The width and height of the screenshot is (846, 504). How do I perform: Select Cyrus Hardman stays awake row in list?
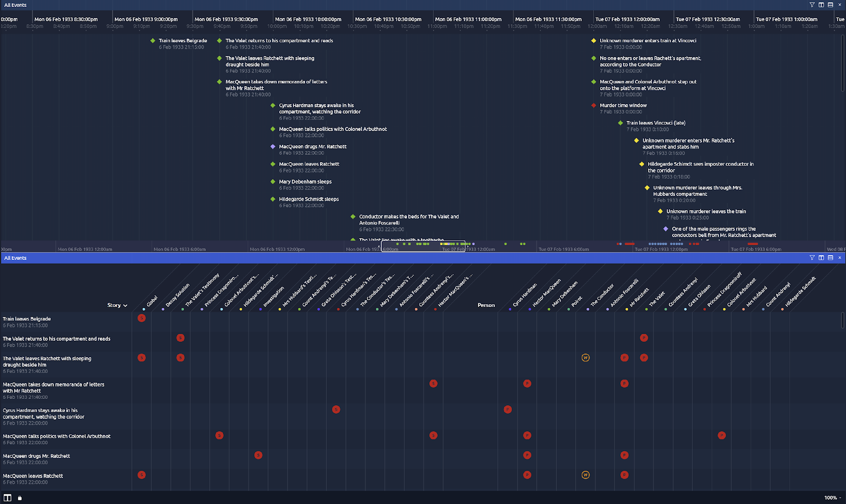pos(66,416)
